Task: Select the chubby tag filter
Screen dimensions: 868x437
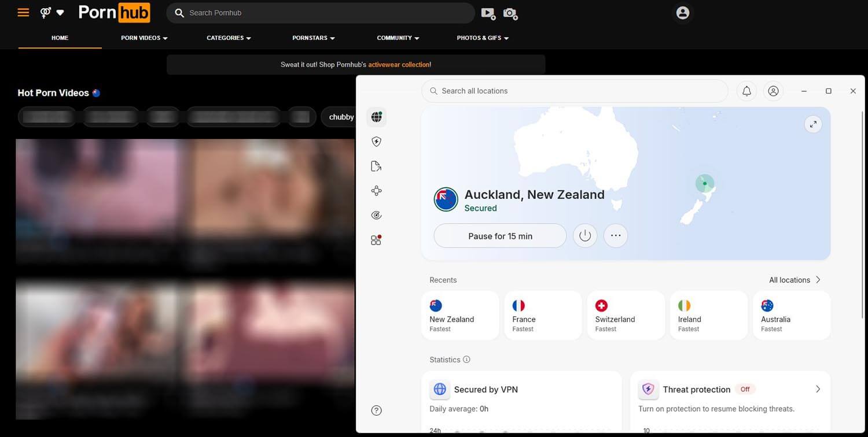Action: pyautogui.click(x=340, y=117)
